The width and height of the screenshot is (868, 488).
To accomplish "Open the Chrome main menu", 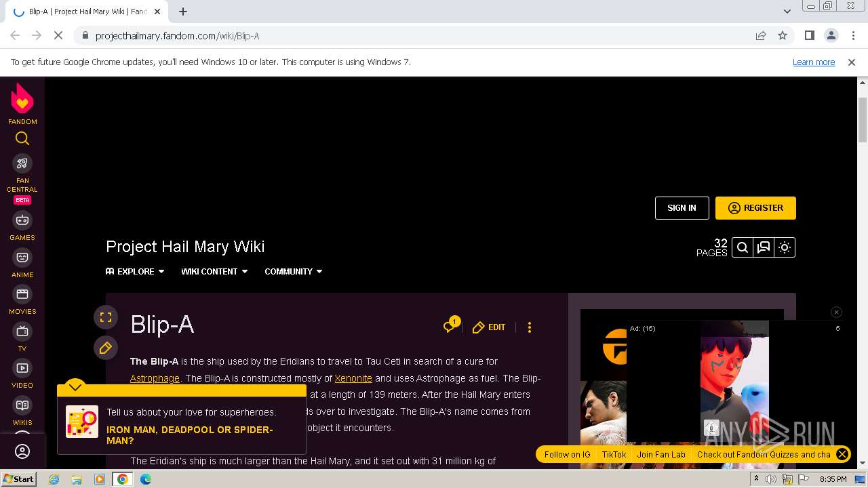I will (x=852, y=35).
